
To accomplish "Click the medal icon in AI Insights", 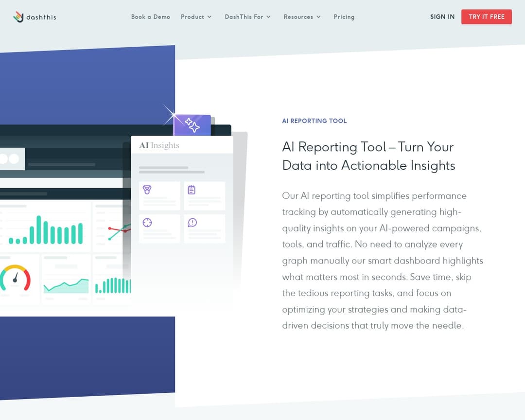I will pyautogui.click(x=147, y=190).
